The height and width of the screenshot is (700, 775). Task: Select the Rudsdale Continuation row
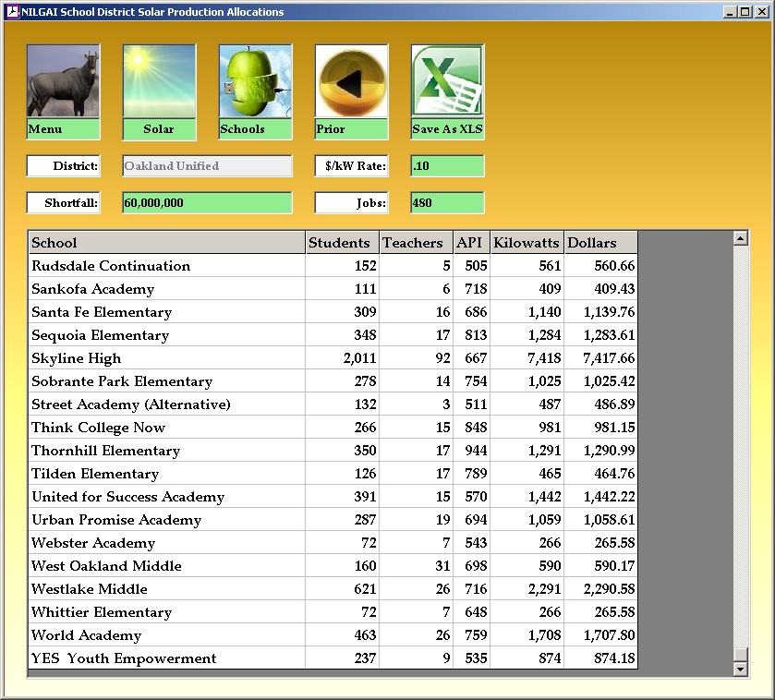point(333,266)
